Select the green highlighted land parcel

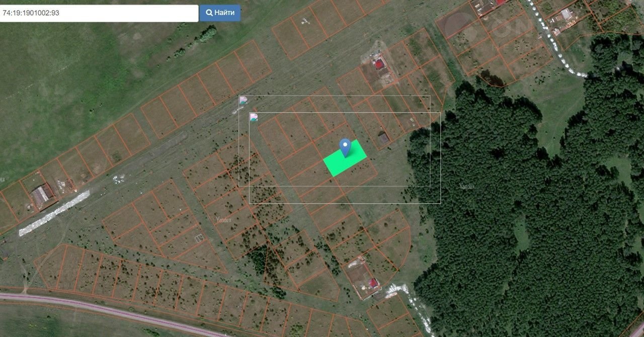click(347, 161)
